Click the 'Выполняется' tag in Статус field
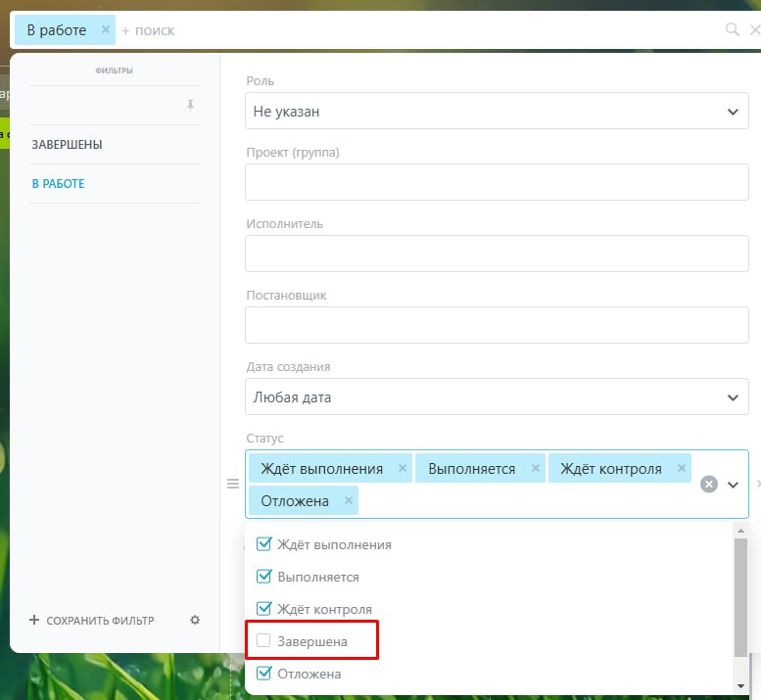Viewport: 761px width, 700px height. [x=481, y=468]
